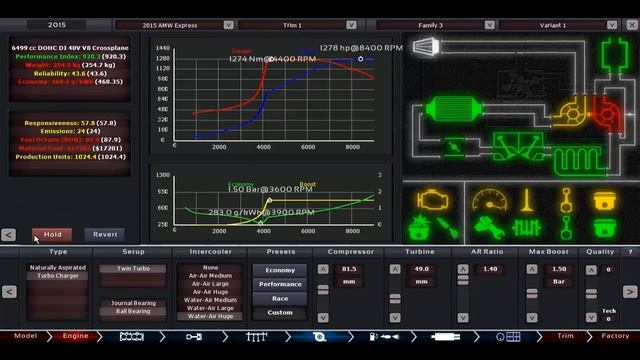This screenshot has height=360, width=640.
Task: Apply the Performance preset
Action: tap(280, 284)
